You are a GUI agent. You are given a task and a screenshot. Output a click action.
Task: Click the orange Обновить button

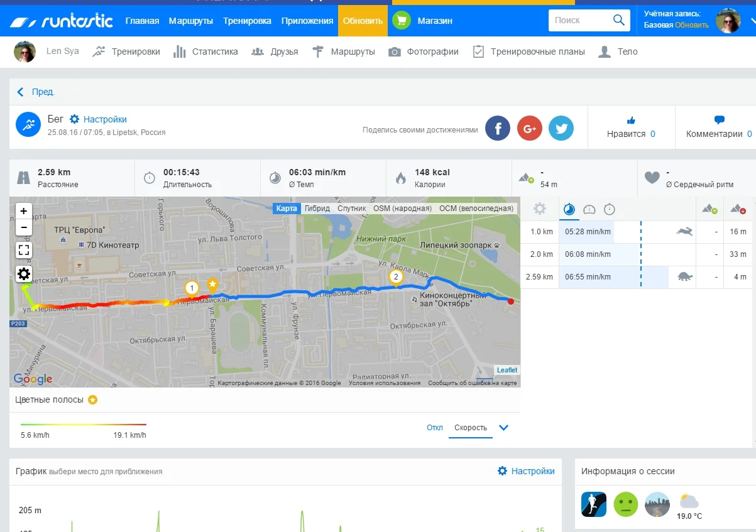tap(363, 21)
